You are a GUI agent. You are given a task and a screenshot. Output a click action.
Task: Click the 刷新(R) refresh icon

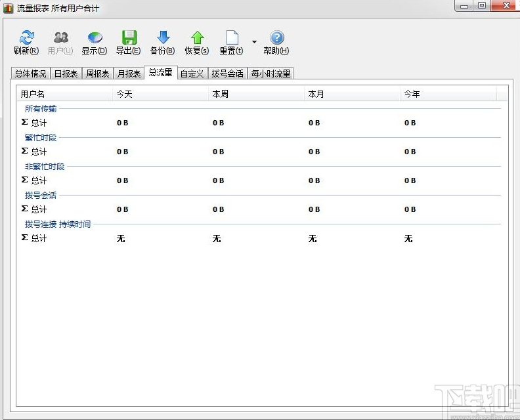click(x=26, y=37)
